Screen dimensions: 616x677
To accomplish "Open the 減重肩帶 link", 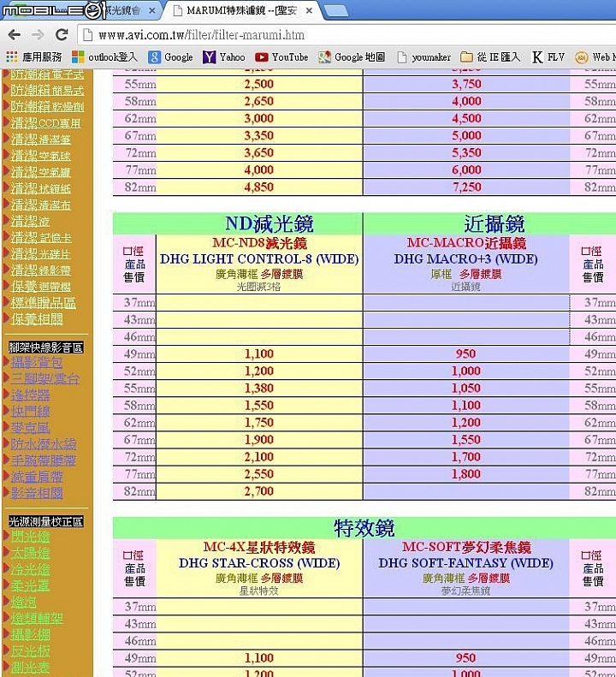I will coord(37,477).
